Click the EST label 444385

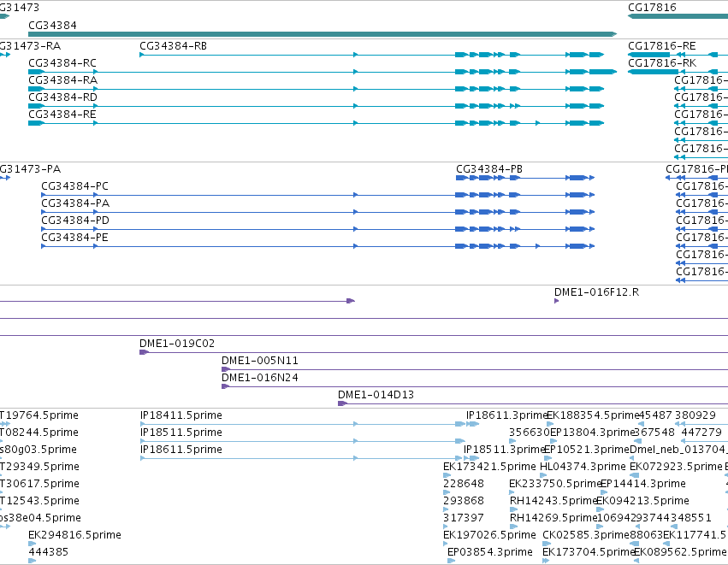click(x=48, y=552)
